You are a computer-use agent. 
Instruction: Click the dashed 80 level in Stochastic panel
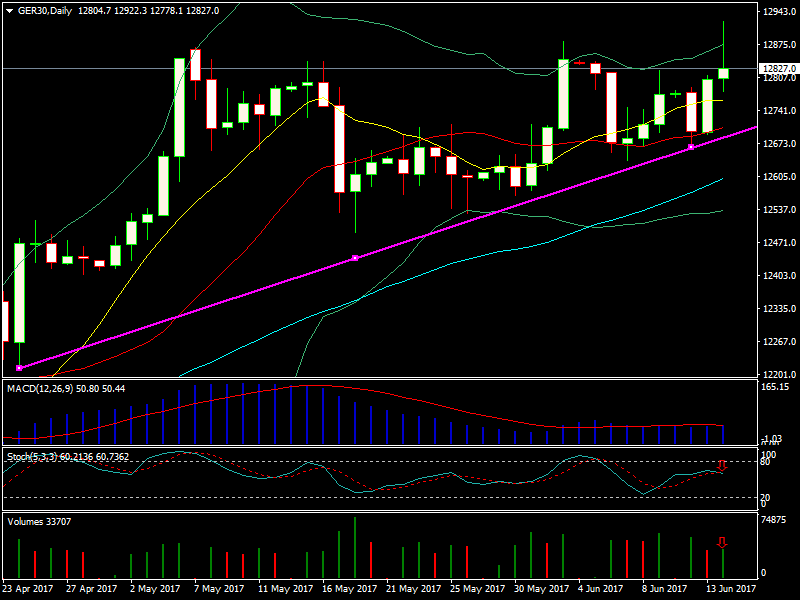click(400, 461)
